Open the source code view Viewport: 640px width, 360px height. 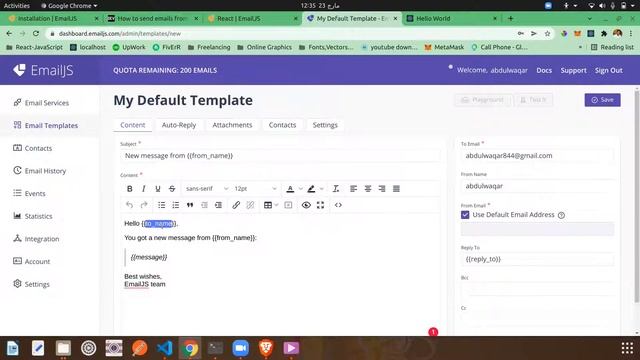(x=338, y=205)
